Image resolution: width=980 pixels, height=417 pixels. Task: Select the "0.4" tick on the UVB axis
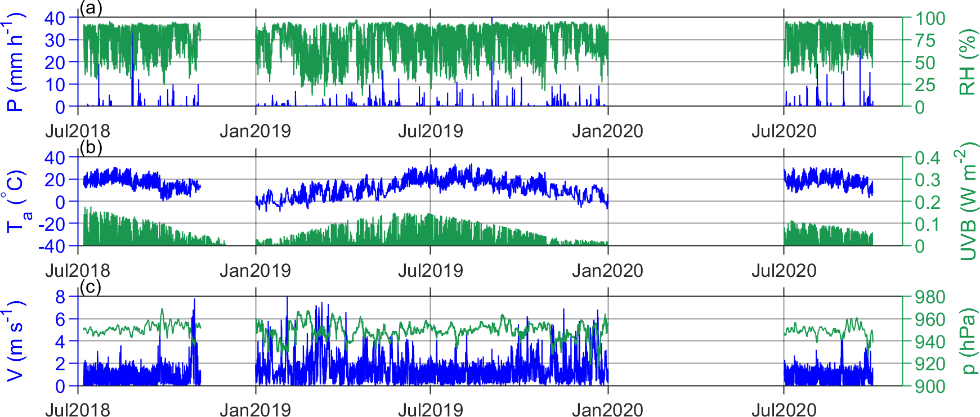click(927, 158)
